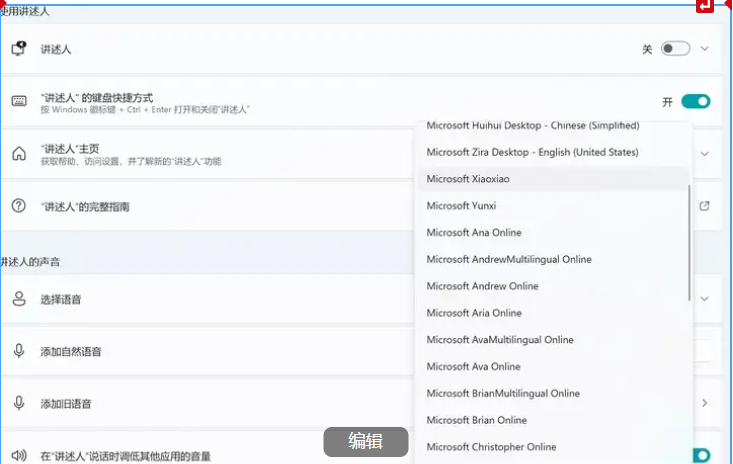This screenshot has height=464, width=733.
Task: Turn on the 讲述人 toggle switch
Action: (x=676, y=49)
